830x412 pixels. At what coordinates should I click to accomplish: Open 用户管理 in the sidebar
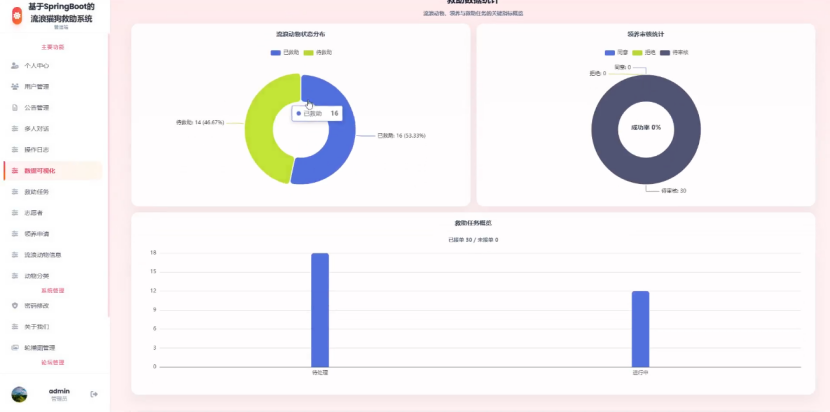(x=53, y=86)
